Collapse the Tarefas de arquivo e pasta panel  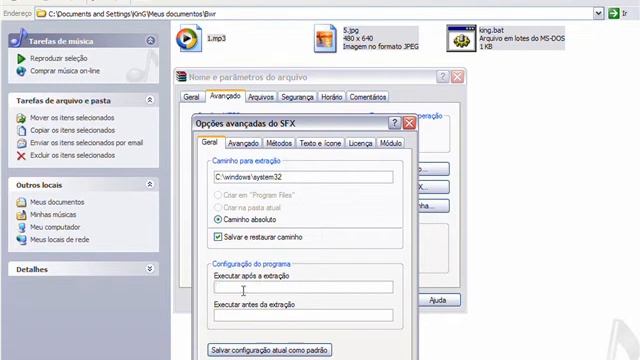150,100
